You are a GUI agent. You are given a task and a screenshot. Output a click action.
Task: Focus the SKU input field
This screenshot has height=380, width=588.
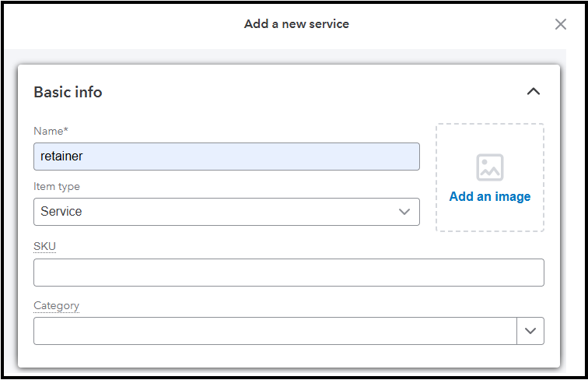[289, 273]
